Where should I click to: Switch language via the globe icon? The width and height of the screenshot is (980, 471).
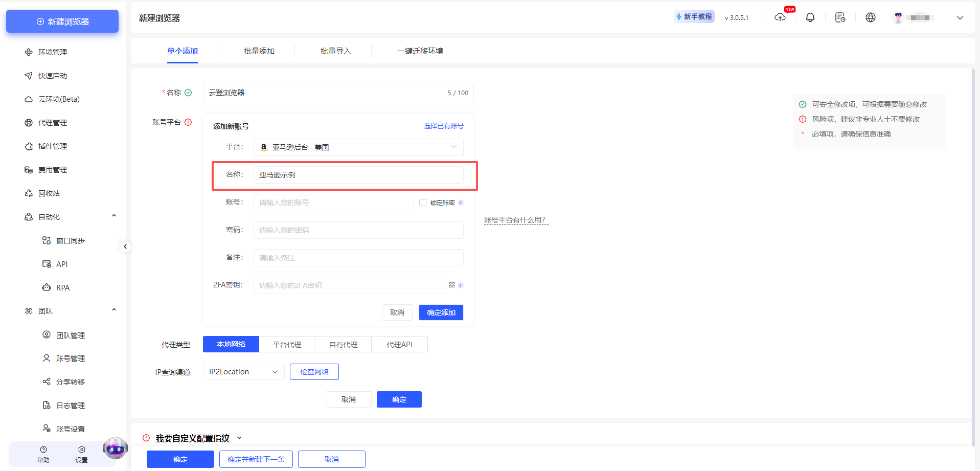tap(871, 17)
